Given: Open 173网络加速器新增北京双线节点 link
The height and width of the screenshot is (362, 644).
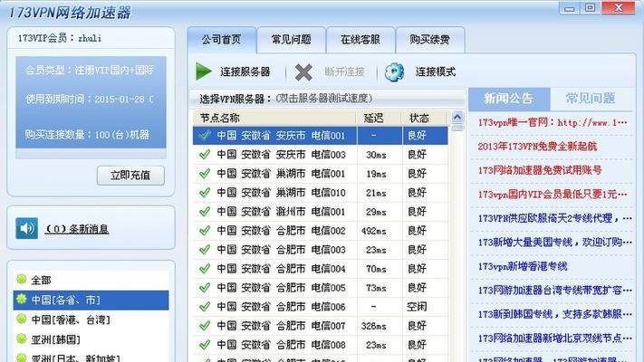Looking at the screenshot, I should pyautogui.click(x=554, y=338).
